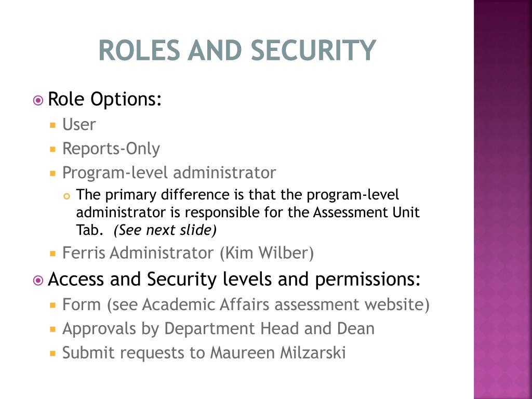The width and height of the screenshot is (532, 399).
Task: Click the circular bullet beside Role Options
Action: (x=38, y=100)
